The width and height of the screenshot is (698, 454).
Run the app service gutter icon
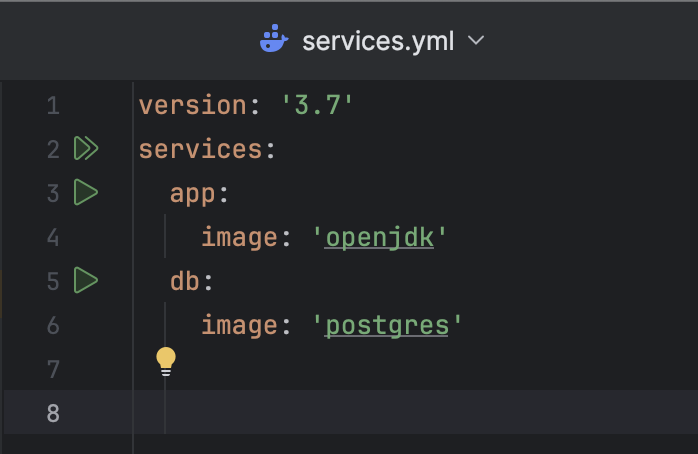tap(86, 192)
